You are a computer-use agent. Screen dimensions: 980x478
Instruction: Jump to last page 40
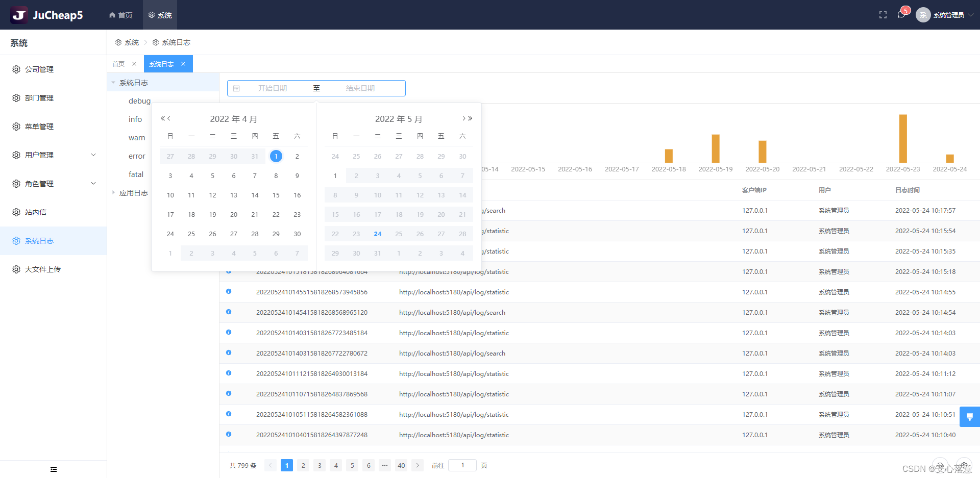click(x=401, y=465)
